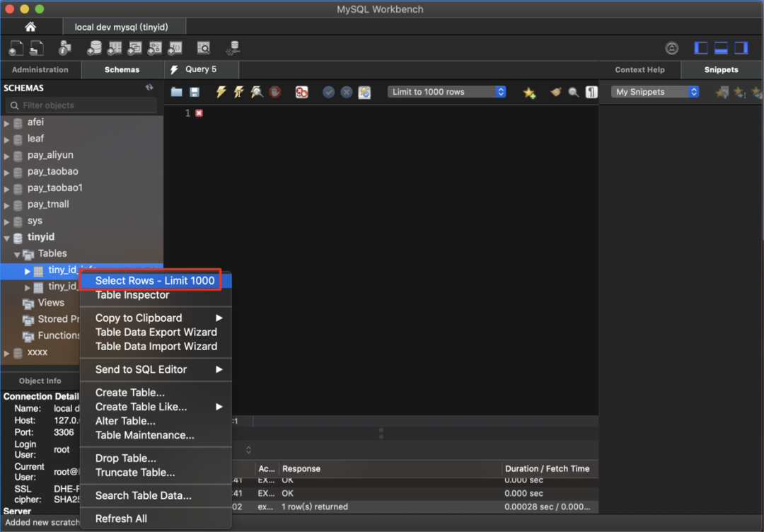Add query to favorites star icon
Viewport: 764px width, 532px height.
(x=529, y=92)
